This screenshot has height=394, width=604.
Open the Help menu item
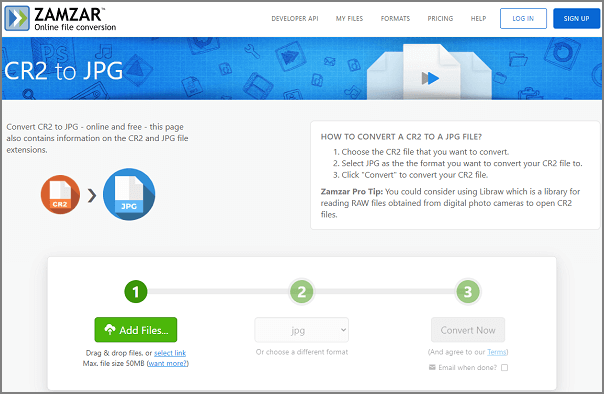pyautogui.click(x=478, y=18)
